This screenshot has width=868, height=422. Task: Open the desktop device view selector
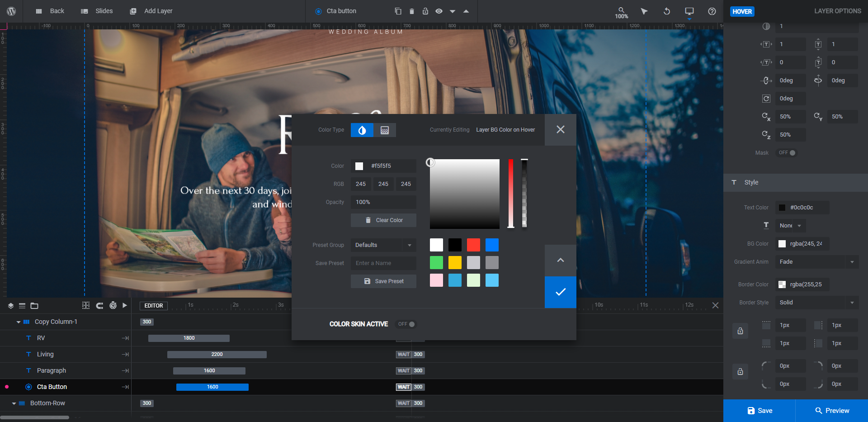pyautogui.click(x=689, y=11)
